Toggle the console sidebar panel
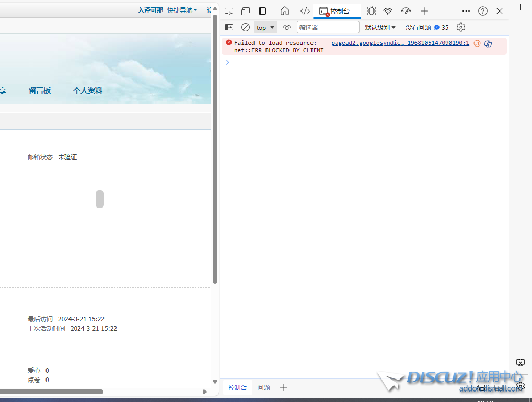The image size is (532, 402). 229,27
